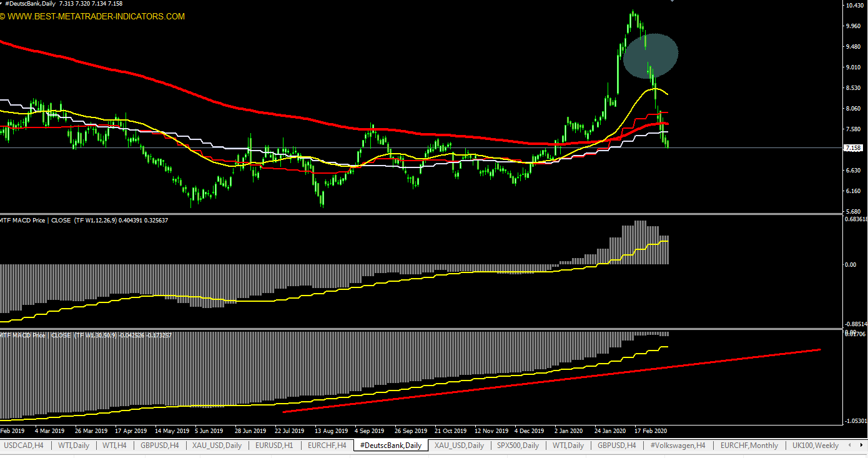Select the active #DeutscBank,Daily tab

coord(391,446)
